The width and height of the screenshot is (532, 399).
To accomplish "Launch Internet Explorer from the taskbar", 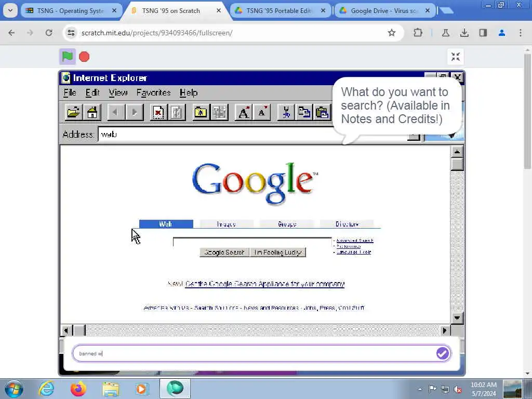I will click(46, 389).
